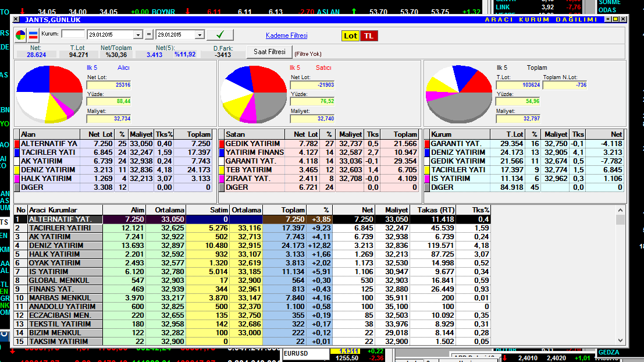
Task: Click the striped bar view icon
Action: pyautogui.click(x=33, y=35)
